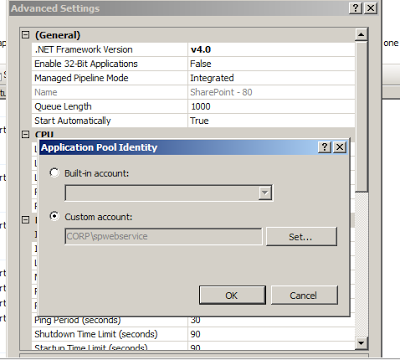The height and width of the screenshot is (360, 400).
Task: Click the True value for Start Automatically
Action: (x=199, y=121)
